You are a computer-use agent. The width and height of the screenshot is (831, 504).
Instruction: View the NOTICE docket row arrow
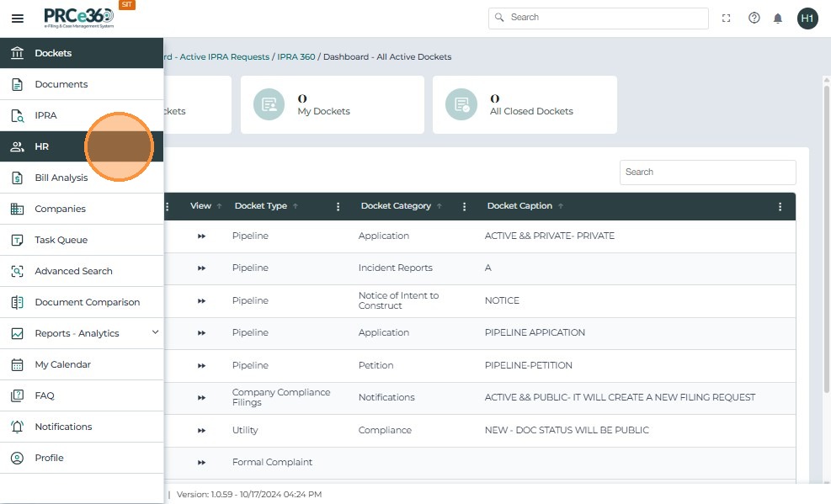point(202,300)
